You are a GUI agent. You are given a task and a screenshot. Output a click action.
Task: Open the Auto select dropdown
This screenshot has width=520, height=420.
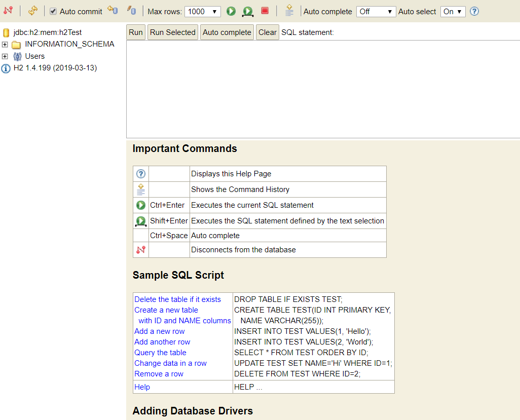click(453, 11)
